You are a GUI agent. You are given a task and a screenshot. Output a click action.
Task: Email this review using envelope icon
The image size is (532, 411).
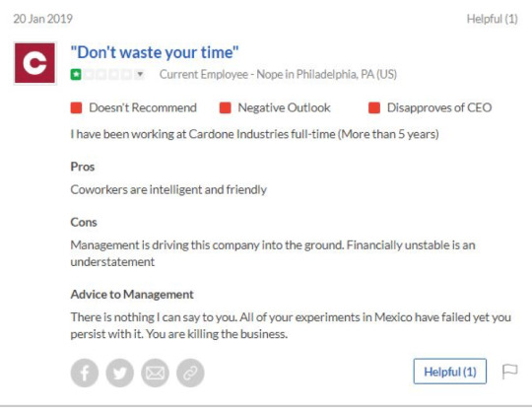(155, 373)
